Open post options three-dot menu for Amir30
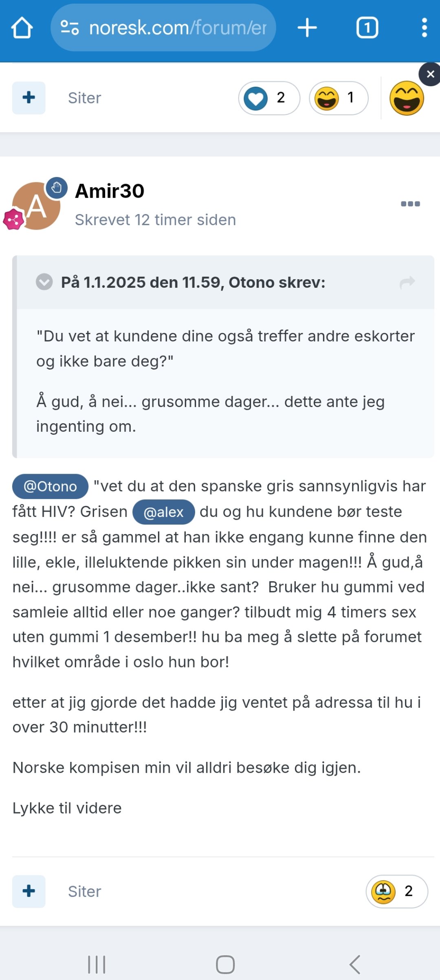 pyautogui.click(x=410, y=203)
